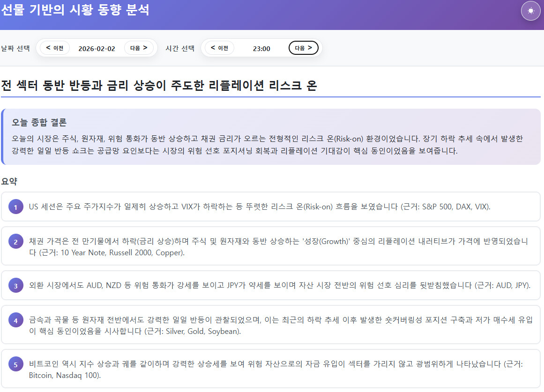Go to the previous date

(55, 48)
